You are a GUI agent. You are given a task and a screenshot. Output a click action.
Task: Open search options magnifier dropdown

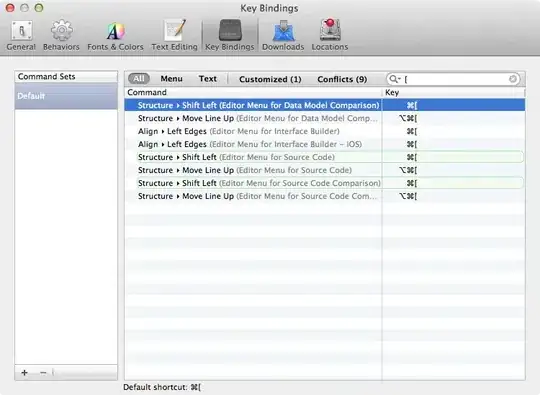tap(394, 79)
